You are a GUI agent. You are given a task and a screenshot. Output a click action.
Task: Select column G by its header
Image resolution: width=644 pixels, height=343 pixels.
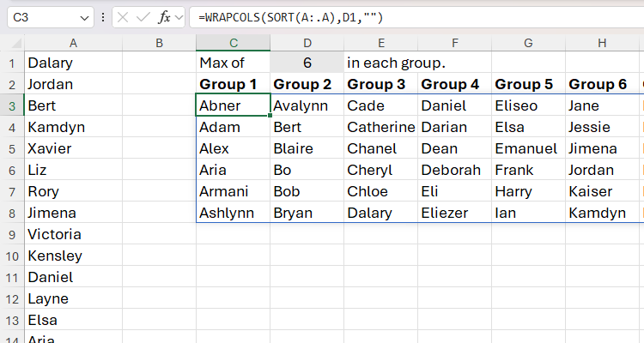(527, 43)
